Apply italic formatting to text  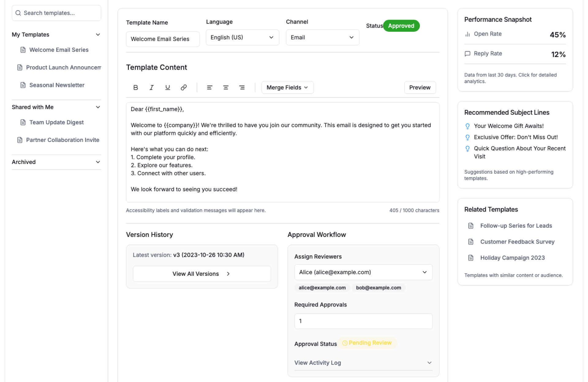point(151,88)
